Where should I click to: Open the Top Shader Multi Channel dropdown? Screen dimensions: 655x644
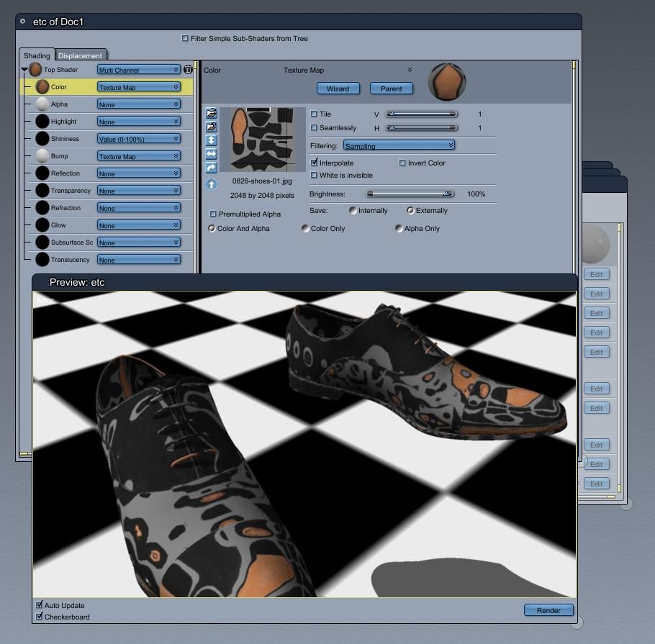[139, 70]
